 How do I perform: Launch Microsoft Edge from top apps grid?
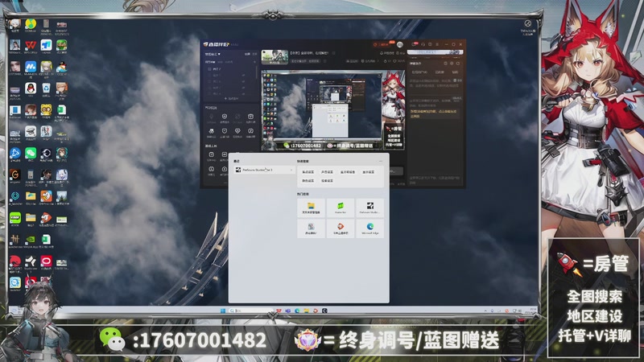(370, 228)
